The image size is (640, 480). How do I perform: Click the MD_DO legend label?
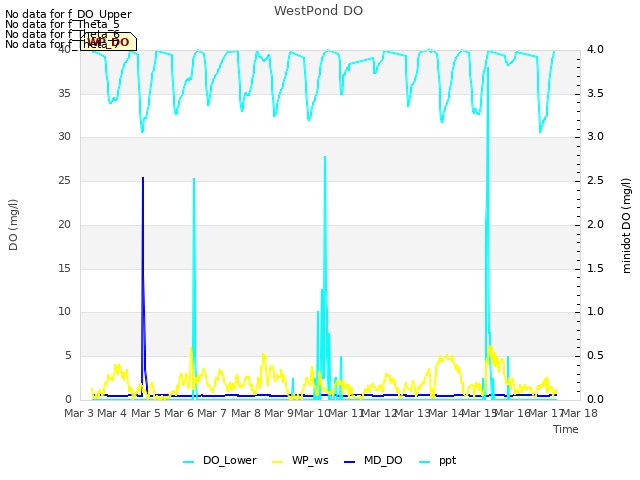[383, 460]
